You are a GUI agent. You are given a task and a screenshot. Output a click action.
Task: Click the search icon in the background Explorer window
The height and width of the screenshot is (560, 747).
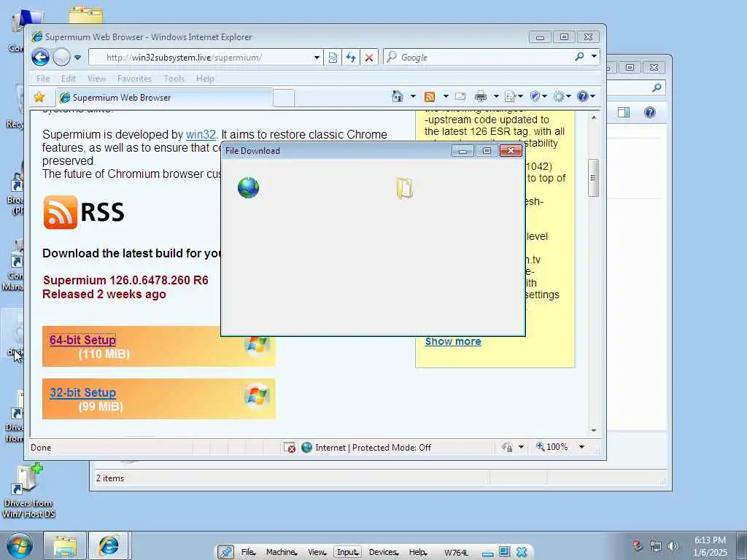(657, 87)
